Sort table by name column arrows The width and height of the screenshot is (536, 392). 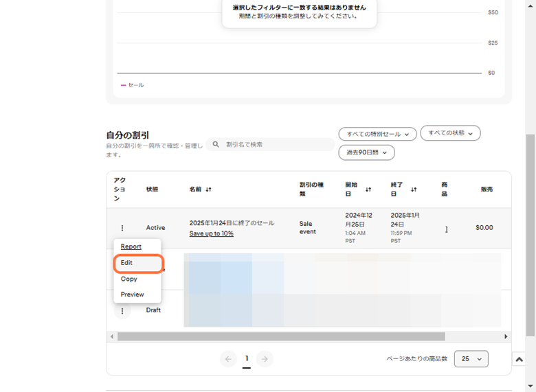(208, 189)
